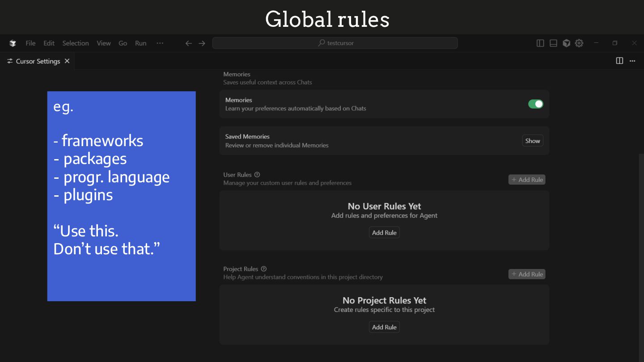644x362 pixels.
Task: Toggle the primary sidebar layout icon
Action: pyautogui.click(x=540, y=43)
